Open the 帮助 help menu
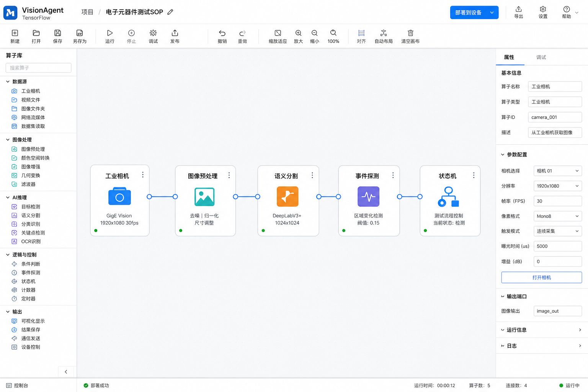Image resolution: width=588 pixels, height=392 pixels. pyautogui.click(x=567, y=12)
